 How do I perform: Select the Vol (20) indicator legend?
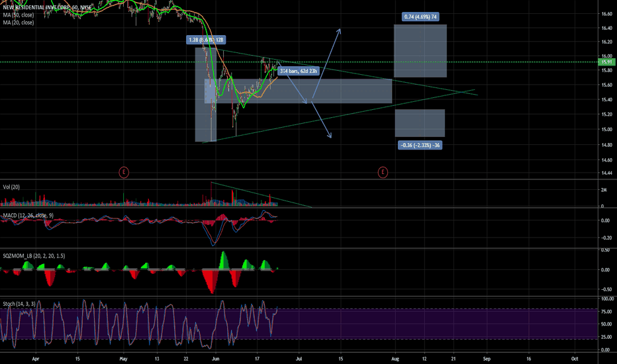pyautogui.click(x=11, y=187)
